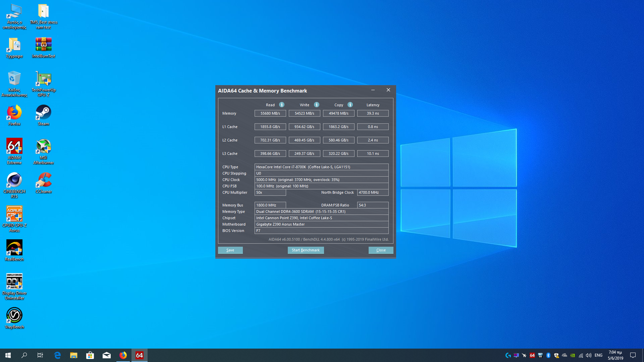Click the ENG language indicator
Screen dimensions: 644x362
coord(599,355)
